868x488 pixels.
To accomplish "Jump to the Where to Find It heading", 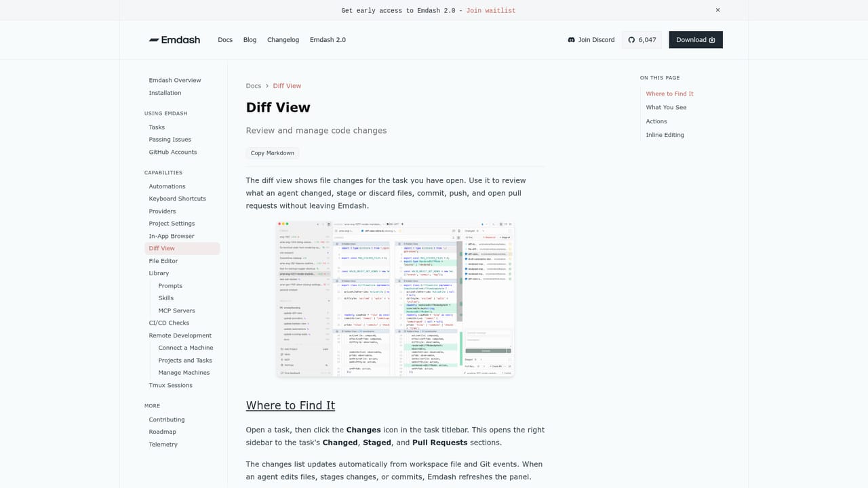I will point(290,405).
